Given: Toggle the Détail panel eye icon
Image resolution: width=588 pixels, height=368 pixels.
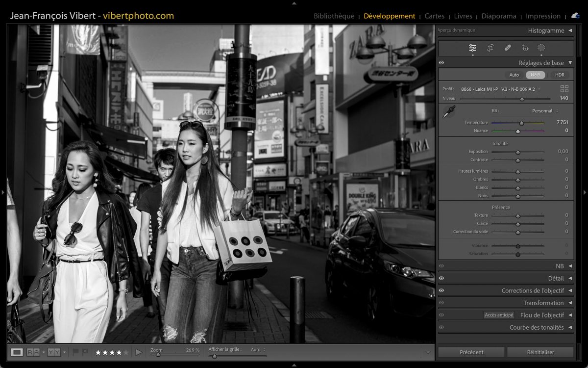Looking at the screenshot, I should [441, 278].
